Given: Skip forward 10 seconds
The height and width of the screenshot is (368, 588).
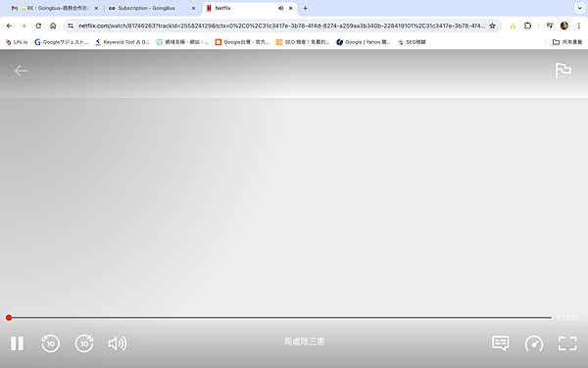Looking at the screenshot, I should click(x=84, y=343).
